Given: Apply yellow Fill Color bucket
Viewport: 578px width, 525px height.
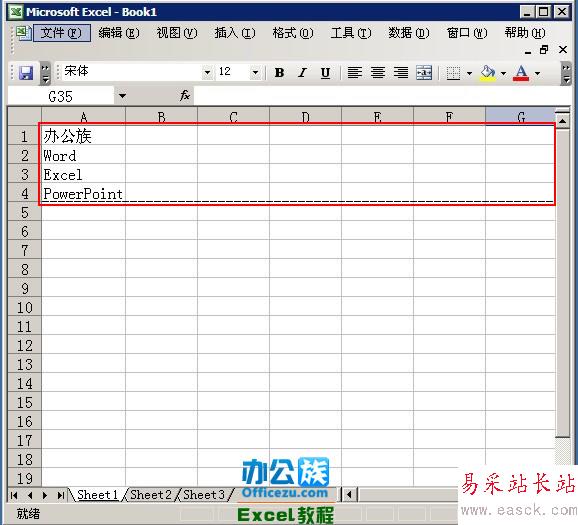Looking at the screenshot, I should pyautogui.click(x=488, y=73).
